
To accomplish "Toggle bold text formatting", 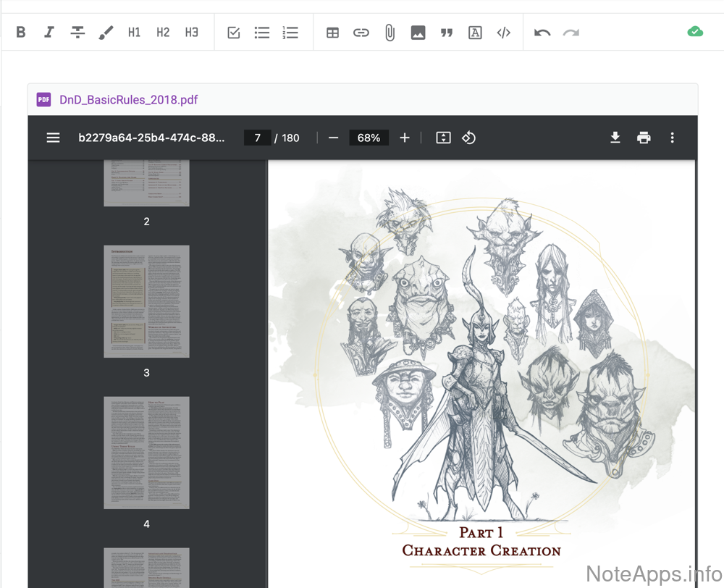I will [21, 33].
